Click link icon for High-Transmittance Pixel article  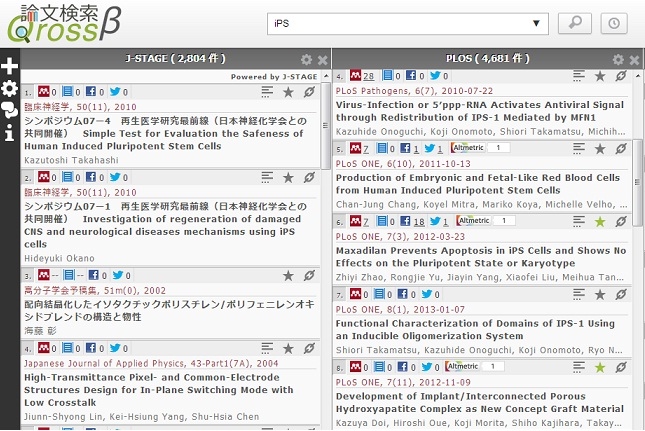pos(309,349)
